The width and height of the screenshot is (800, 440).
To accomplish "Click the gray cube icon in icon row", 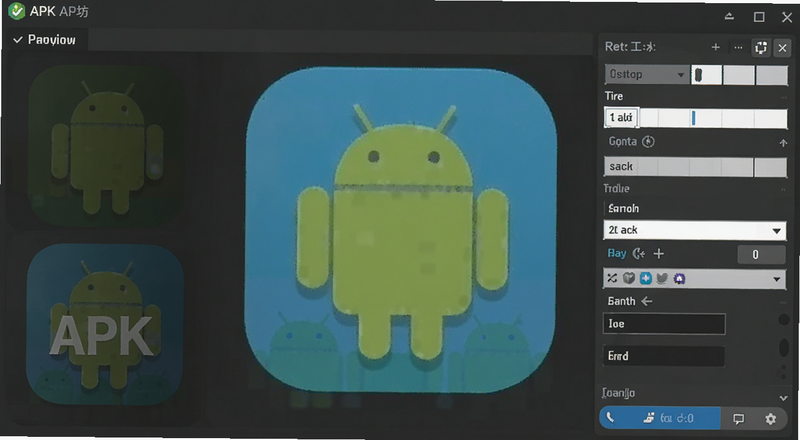I will [629, 278].
